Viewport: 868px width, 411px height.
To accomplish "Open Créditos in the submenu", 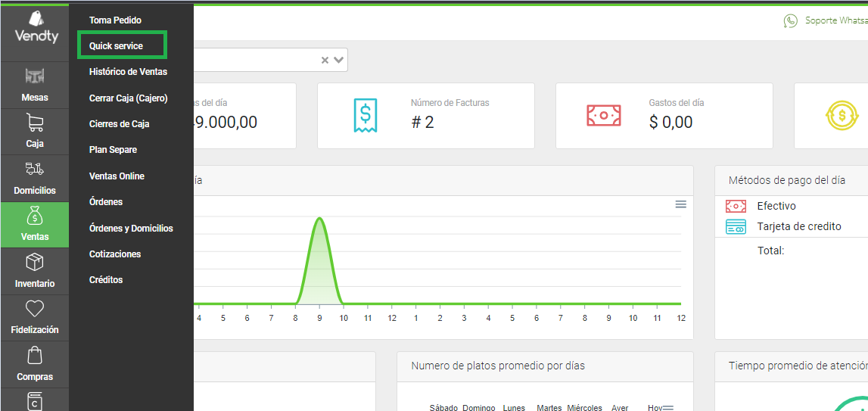I will 106,280.
